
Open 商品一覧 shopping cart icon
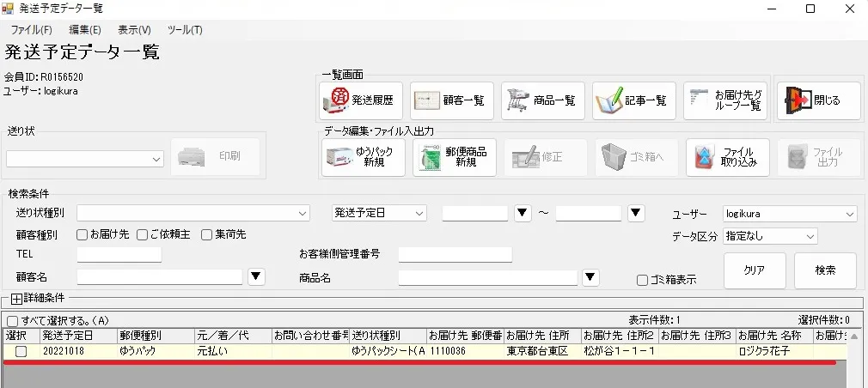click(x=518, y=100)
